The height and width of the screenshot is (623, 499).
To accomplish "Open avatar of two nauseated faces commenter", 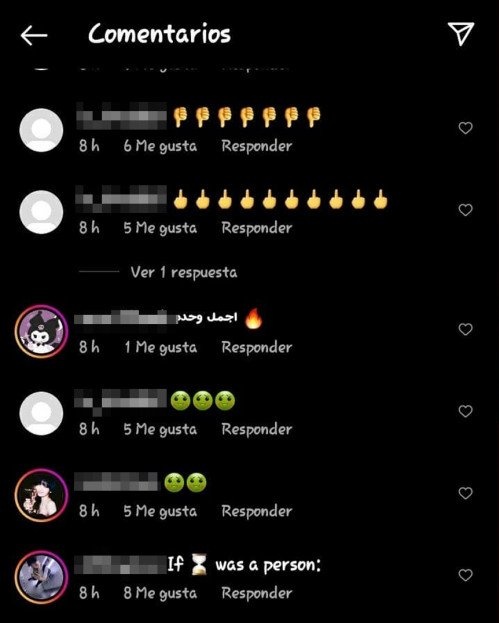I will (41, 495).
